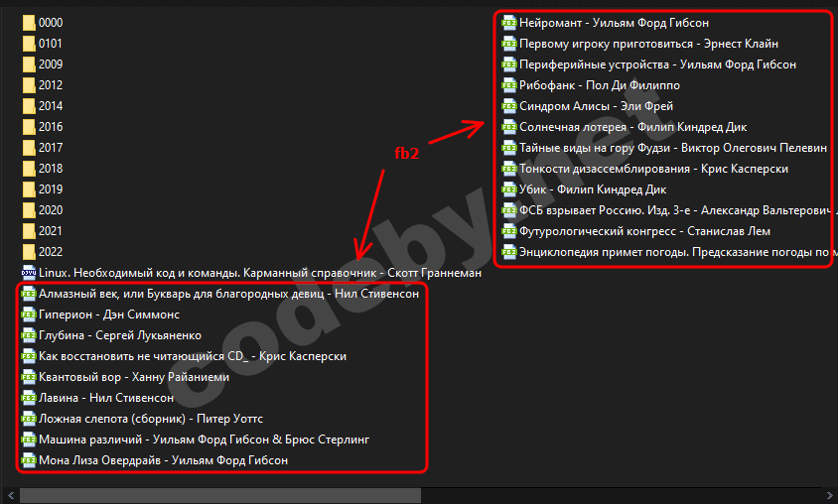Click the fb2 icon of Солнечная лотерея
The image size is (838, 504).
click(x=509, y=127)
